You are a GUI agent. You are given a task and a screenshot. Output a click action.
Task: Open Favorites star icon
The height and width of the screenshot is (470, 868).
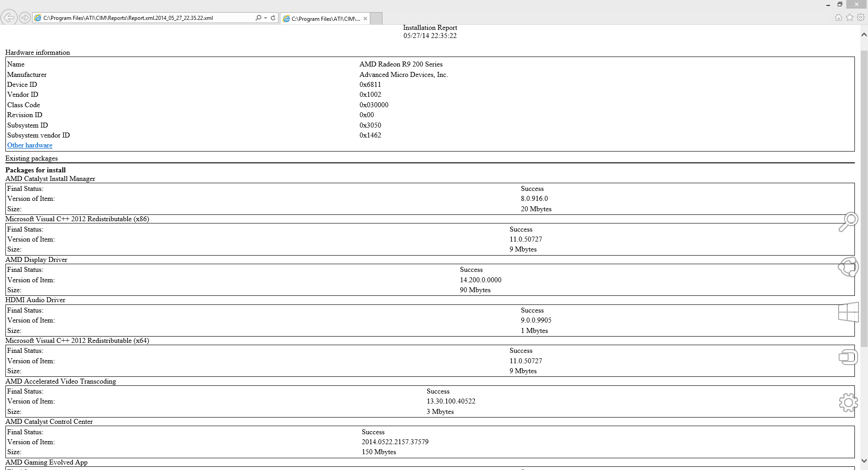click(x=850, y=18)
